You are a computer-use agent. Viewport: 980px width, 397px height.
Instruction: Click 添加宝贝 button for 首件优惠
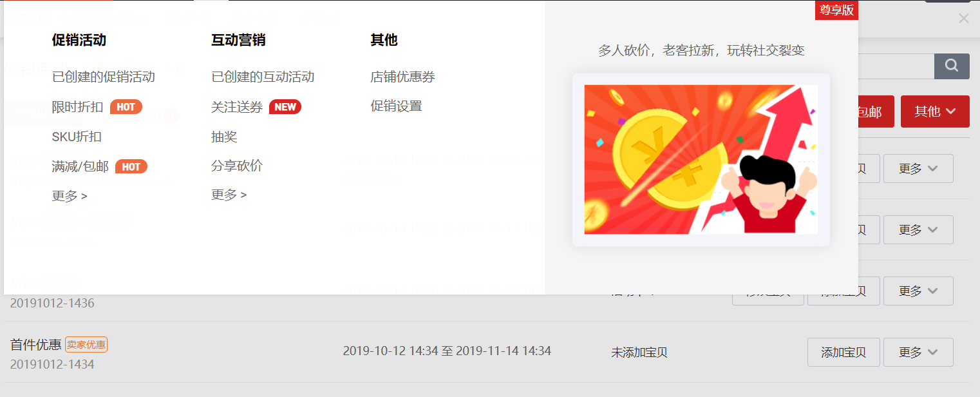click(x=843, y=353)
